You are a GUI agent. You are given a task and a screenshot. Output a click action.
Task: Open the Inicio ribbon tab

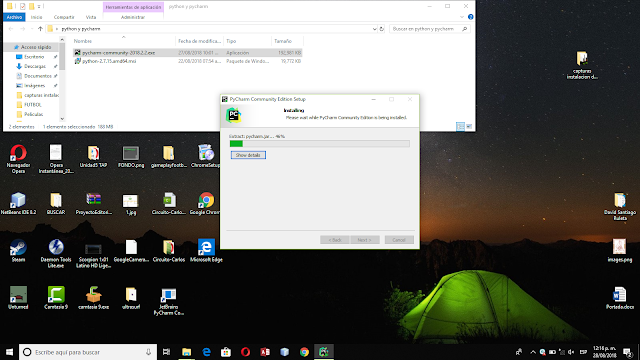coord(36,17)
